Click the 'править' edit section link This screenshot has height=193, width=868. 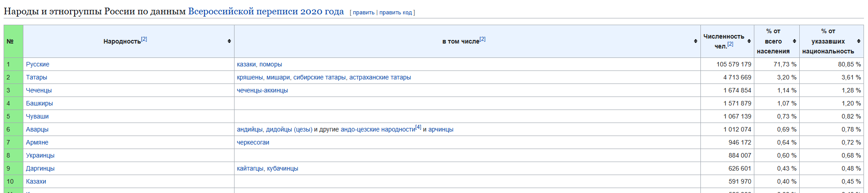tap(363, 13)
